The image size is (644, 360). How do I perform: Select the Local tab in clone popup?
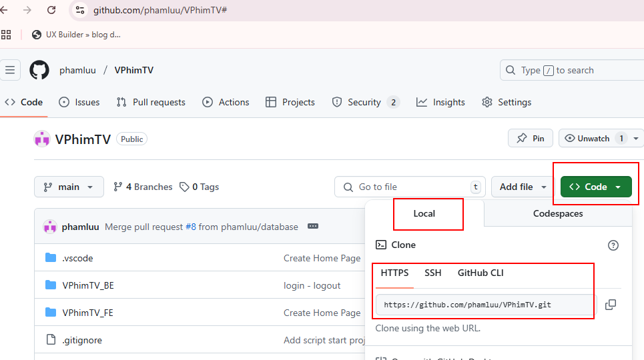pos(424,213)
